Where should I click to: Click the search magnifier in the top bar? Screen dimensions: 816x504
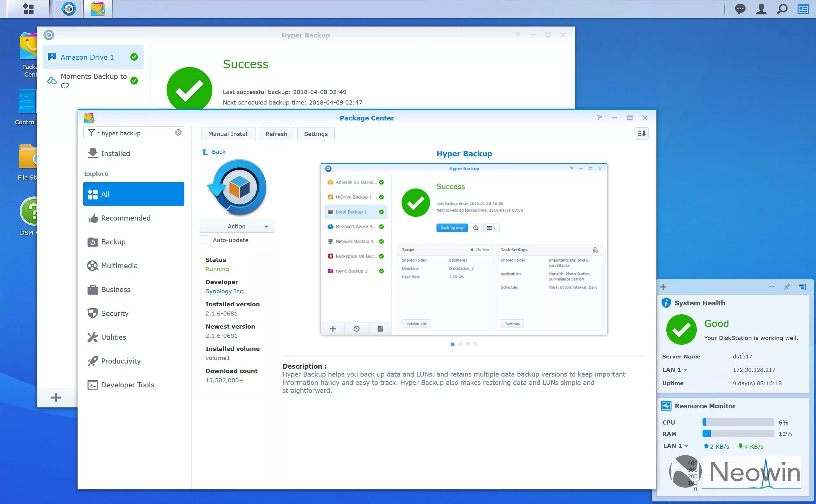coord(782,9)
